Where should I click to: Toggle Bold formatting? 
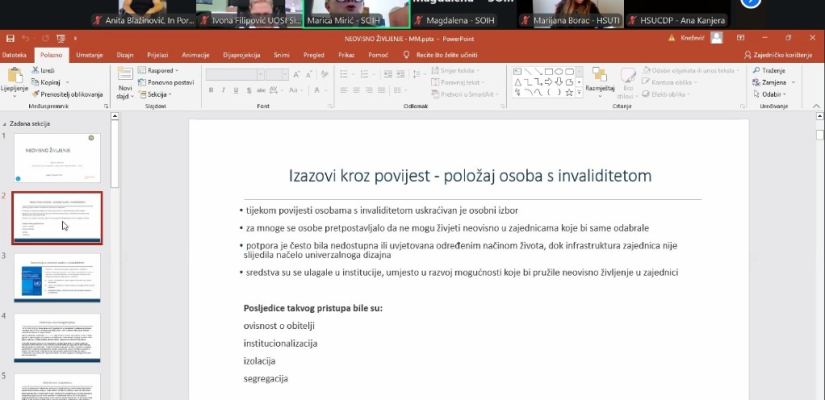click(211, 91)
